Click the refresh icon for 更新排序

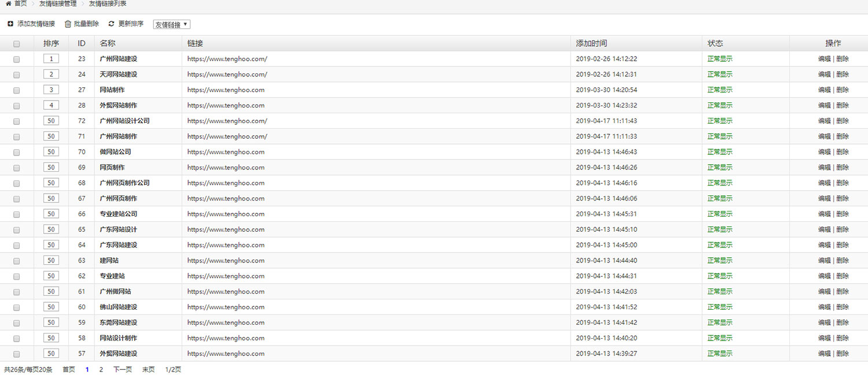[x=111, y=24]
